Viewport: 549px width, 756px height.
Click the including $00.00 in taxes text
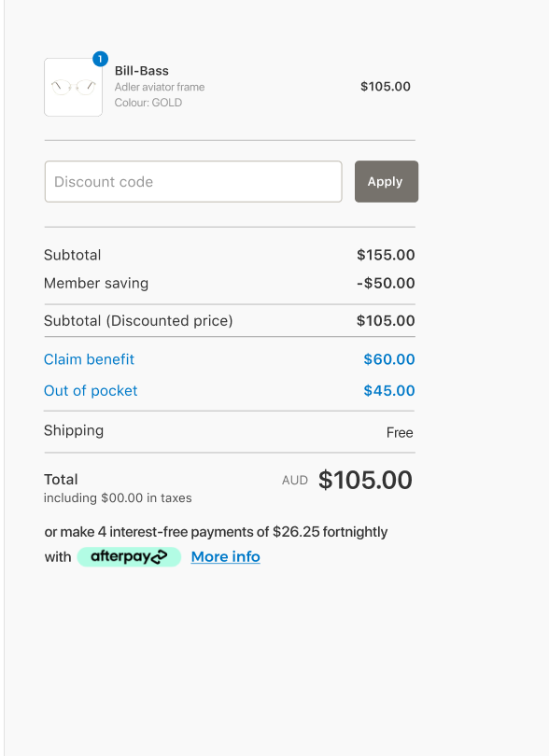pyautogui.click(x=118, y=498)
